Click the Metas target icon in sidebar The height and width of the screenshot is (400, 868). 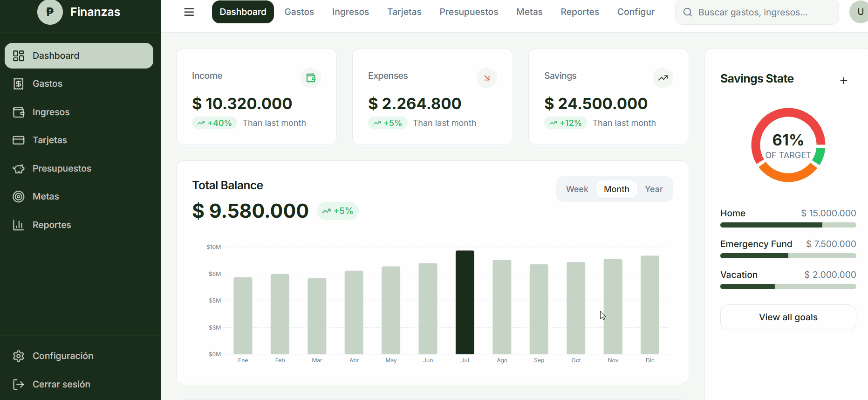tap(19, 197)
